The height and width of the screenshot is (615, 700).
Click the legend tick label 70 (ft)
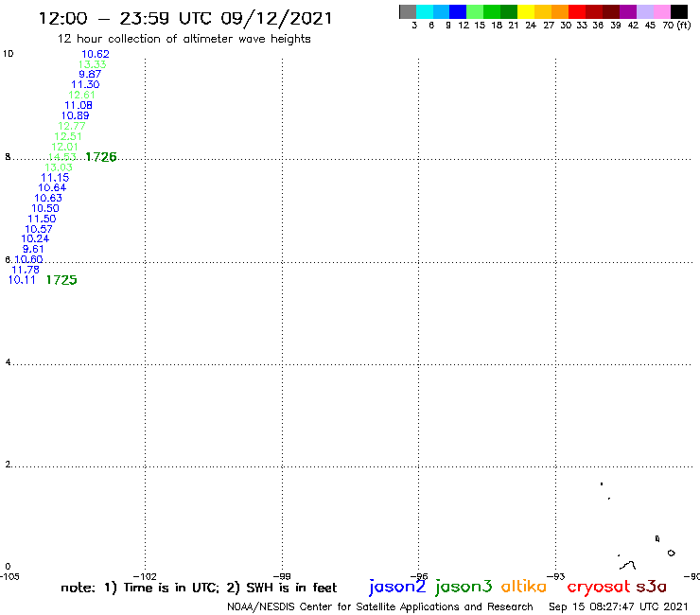(x=676, y=25)
